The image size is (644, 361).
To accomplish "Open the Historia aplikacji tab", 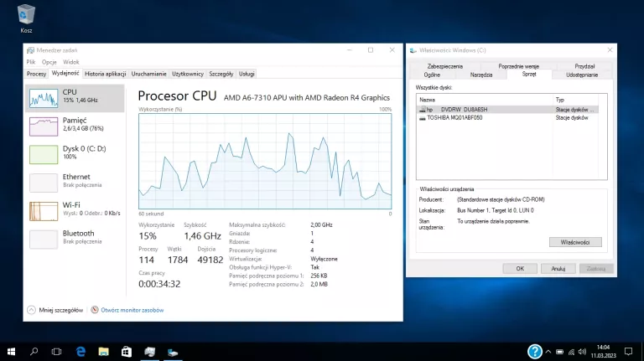I will point(105,74).
